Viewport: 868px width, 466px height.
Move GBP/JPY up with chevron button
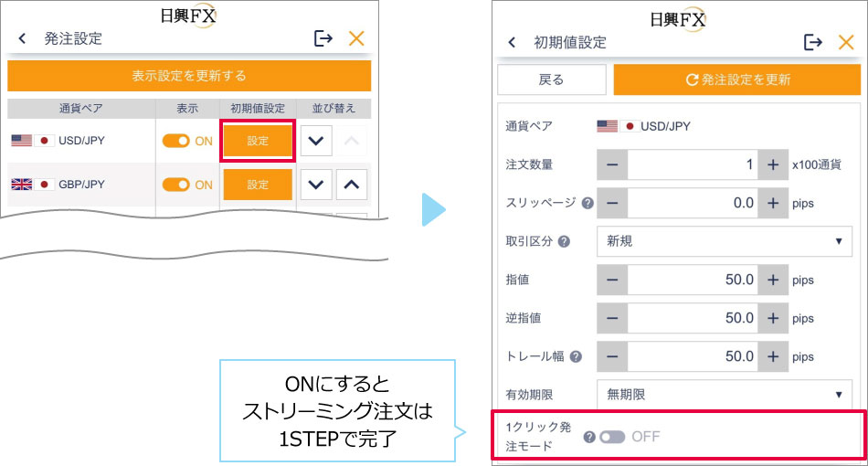pos(352,185)
